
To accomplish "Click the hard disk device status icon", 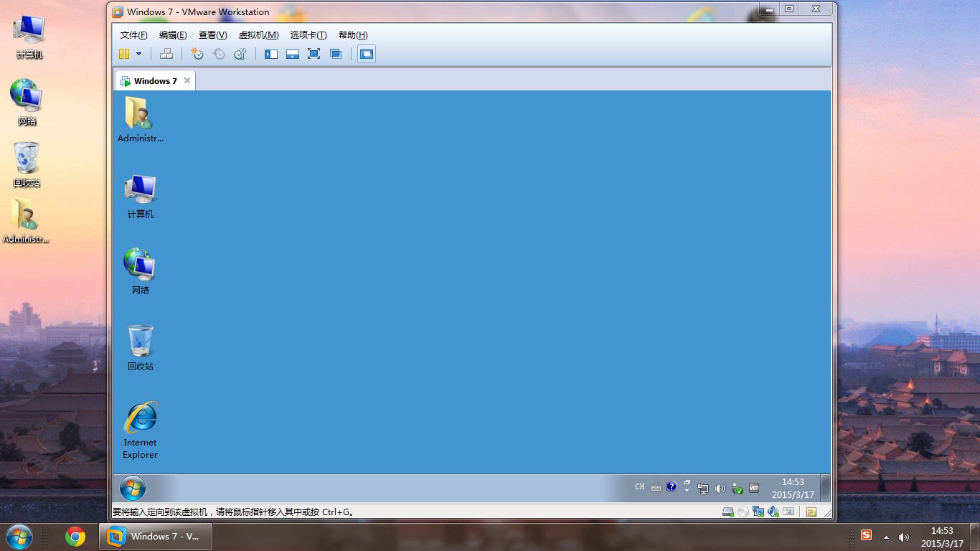I will click(727, 512).
